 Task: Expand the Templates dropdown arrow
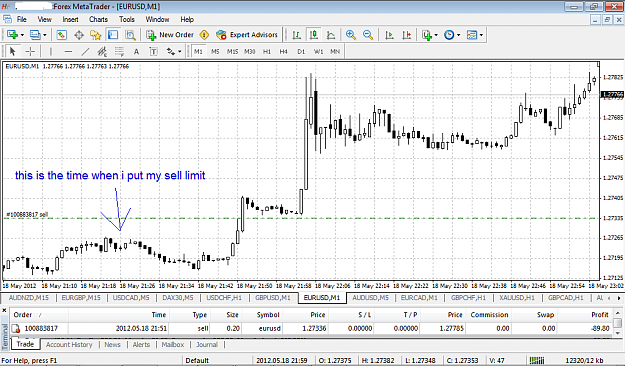[x=482, y=35]
